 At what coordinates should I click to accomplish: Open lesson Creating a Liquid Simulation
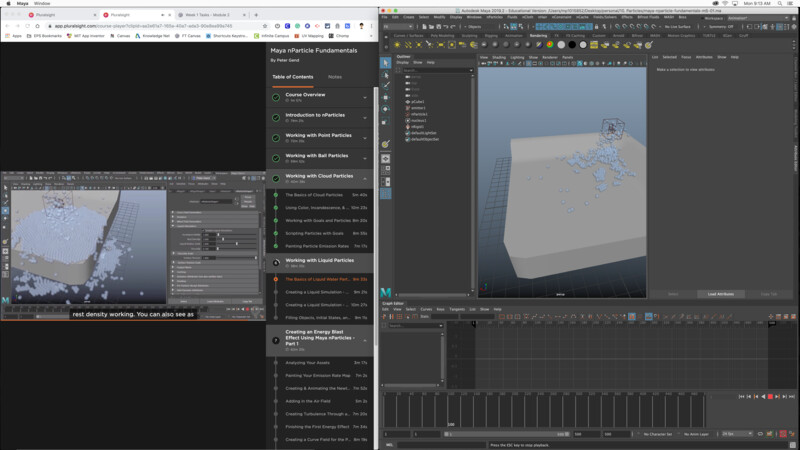tap(315, 291)
